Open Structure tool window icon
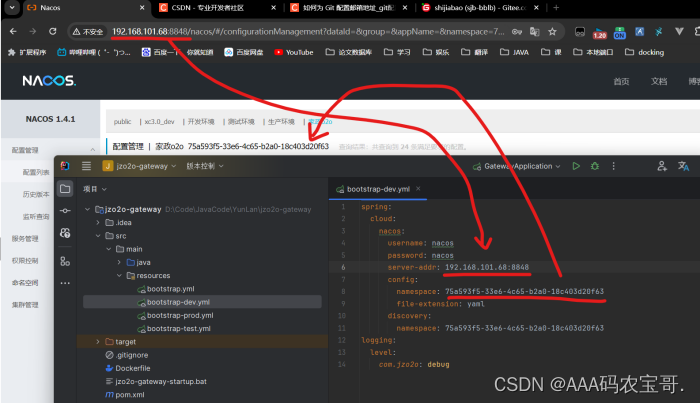This screenshot has width=700, height=404. coord(65,262)
